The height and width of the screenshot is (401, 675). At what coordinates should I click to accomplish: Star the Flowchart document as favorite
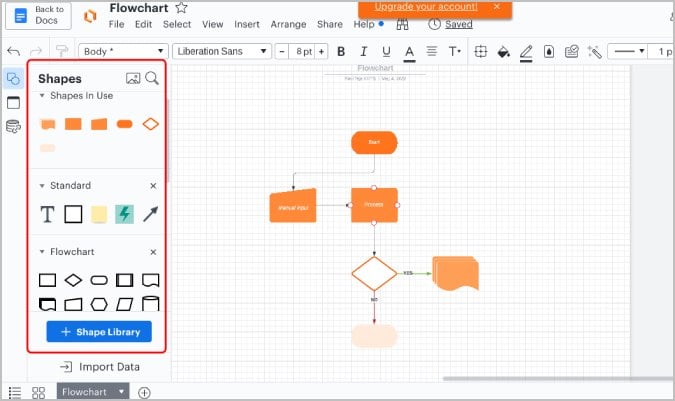(181, 8)
